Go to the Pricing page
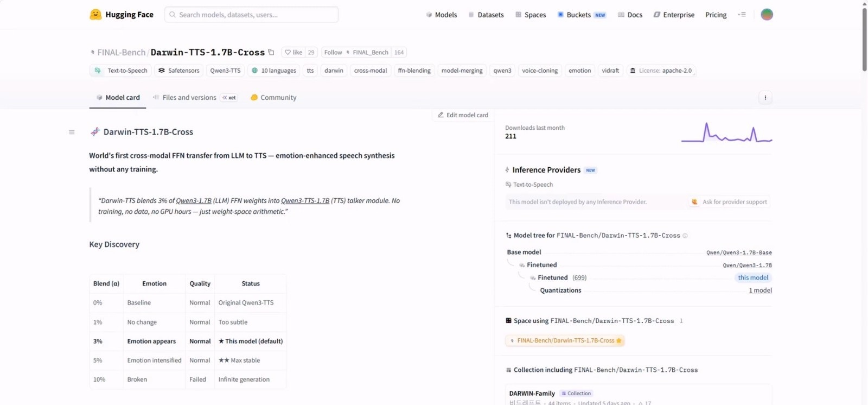868x405 pixels. click(x=716, y=15)
